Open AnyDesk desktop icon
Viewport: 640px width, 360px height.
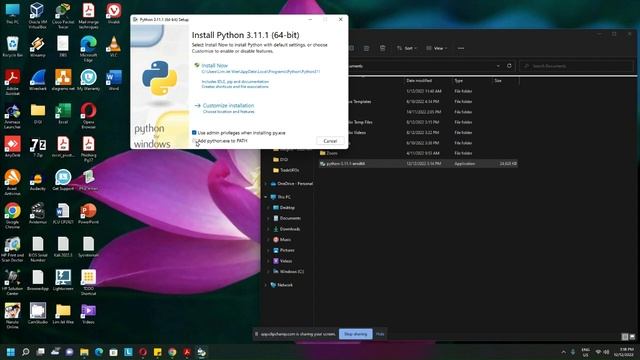12,147
